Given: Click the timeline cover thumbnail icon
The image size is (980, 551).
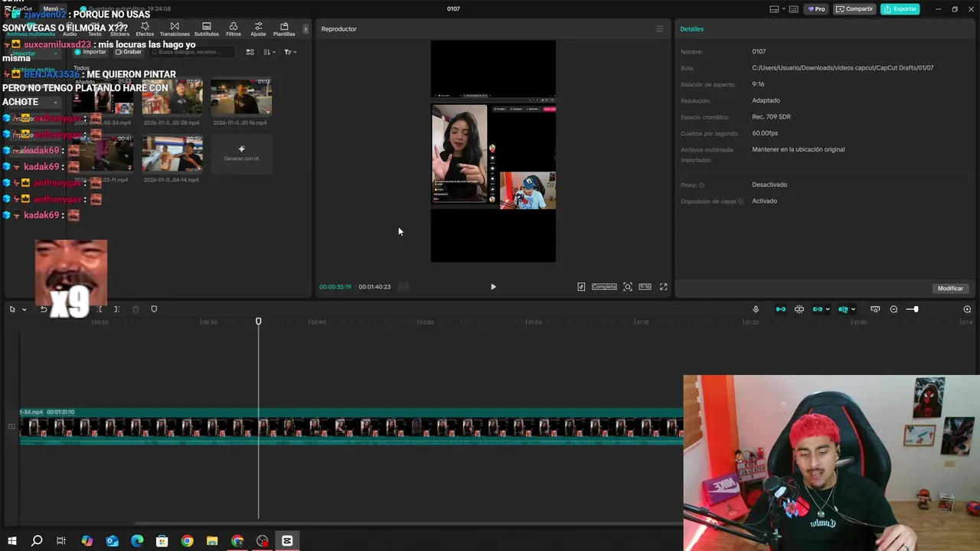Looking at the screenshot, I should [x=875, y=309].
